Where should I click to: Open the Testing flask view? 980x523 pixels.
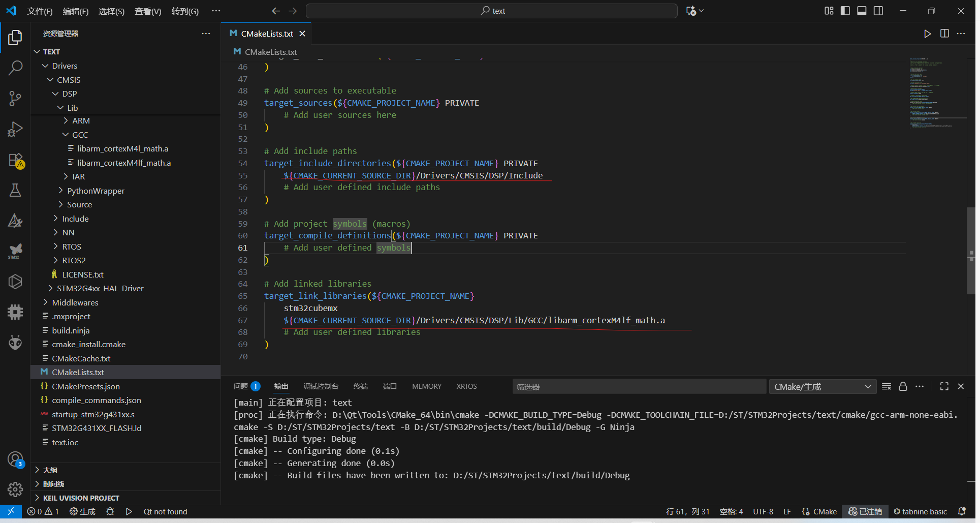pos(15,190)
